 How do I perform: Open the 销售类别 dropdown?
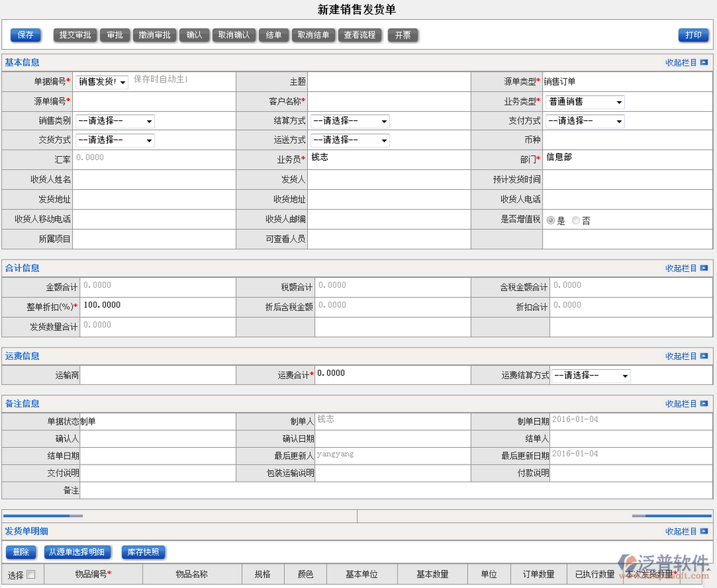coord(115,121)
